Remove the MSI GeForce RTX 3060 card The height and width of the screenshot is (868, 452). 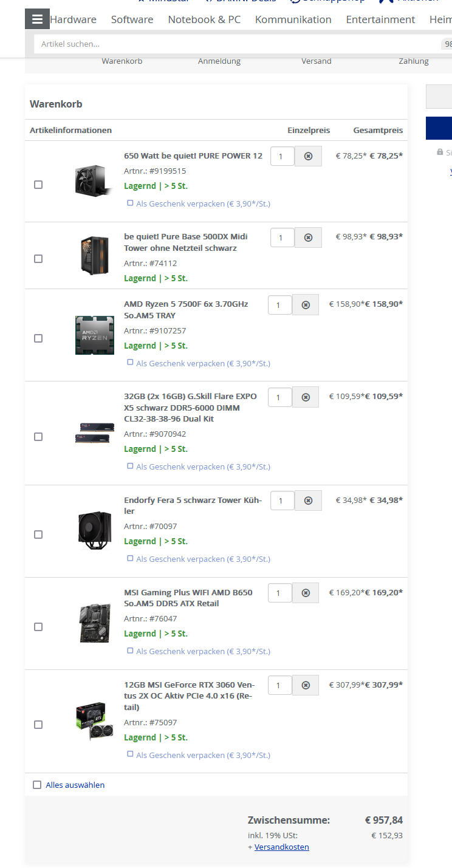pyautogui.click(x=306, y=685)
